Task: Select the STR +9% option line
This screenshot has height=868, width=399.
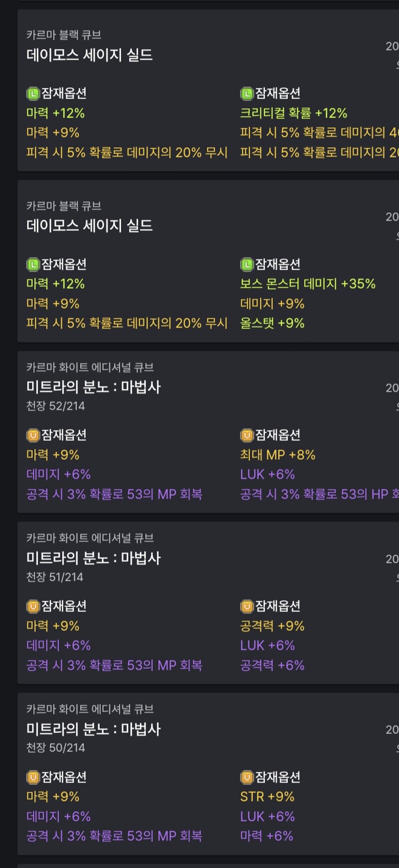Action: tap(267, 797)
